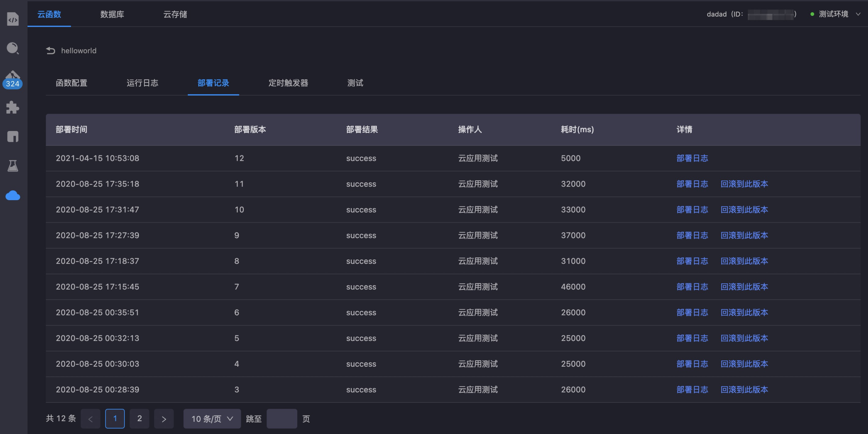The image size is (868, 434).
Task: Click the 操作人 column header
Action: click(x=470, y=130)
